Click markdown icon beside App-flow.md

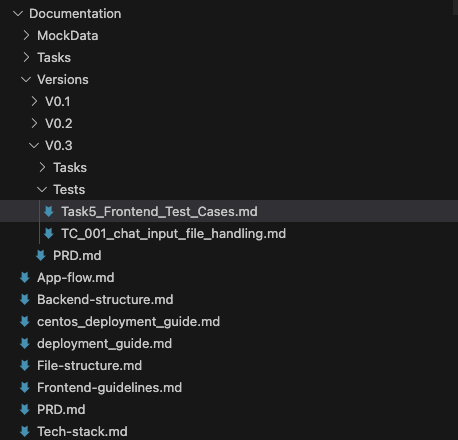25,277
